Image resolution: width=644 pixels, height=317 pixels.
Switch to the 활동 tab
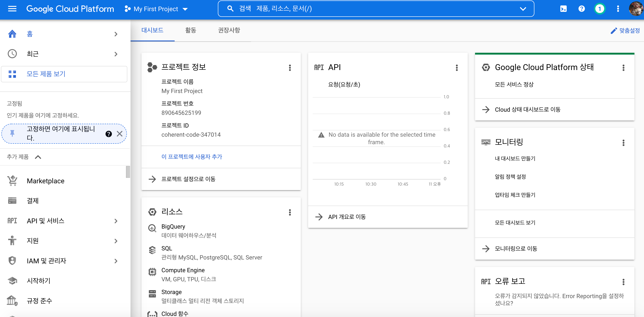[x=191, y=30]
